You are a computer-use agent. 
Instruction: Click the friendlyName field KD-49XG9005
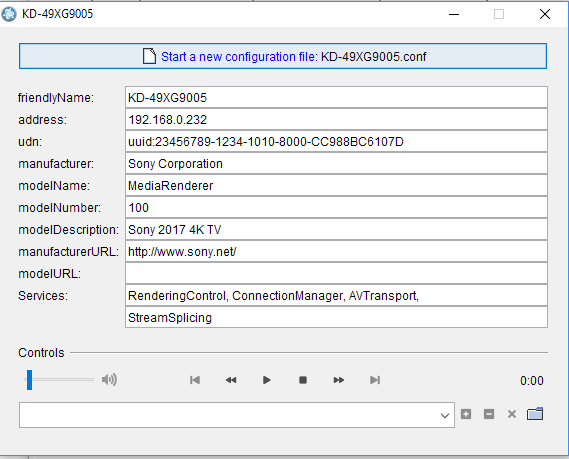(x=336, y=97)
